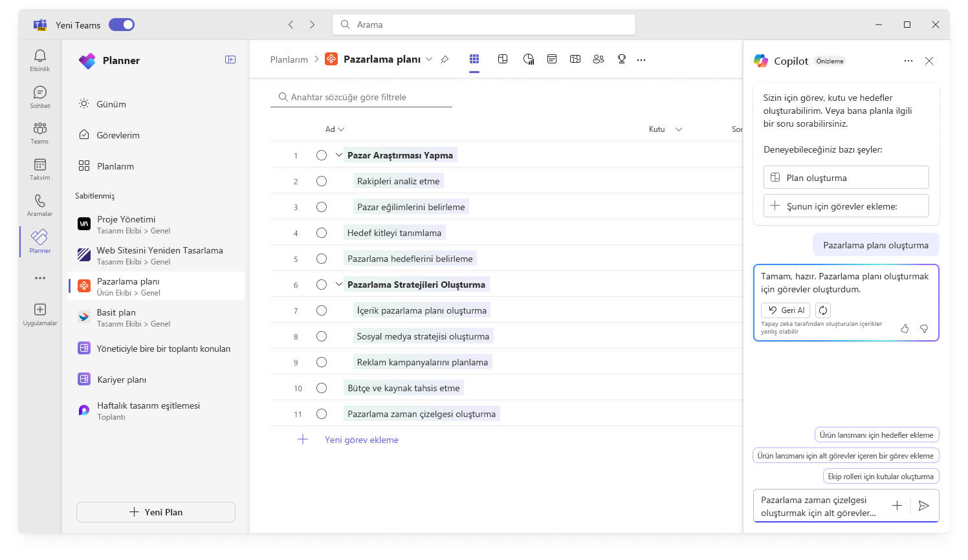This screenshot has width=968, height=560.
Task: Open more plan options ellipsis
Action: point(641,59)
